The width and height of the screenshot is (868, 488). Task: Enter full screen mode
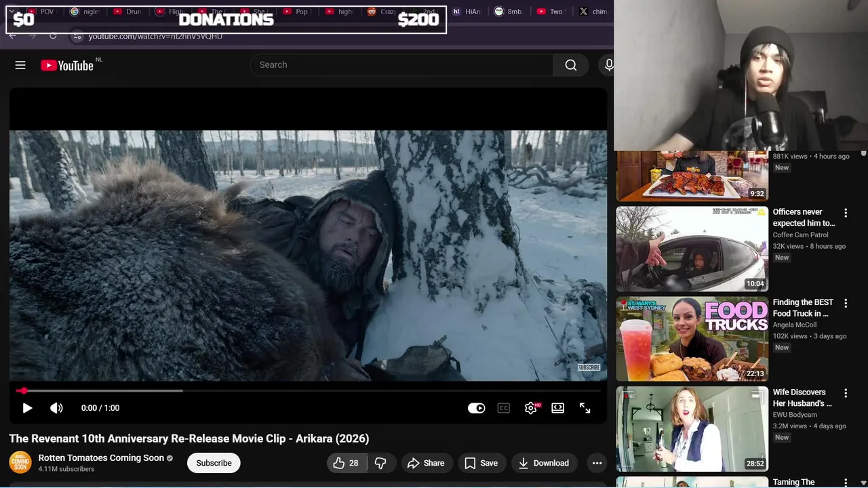coord(585,408)
